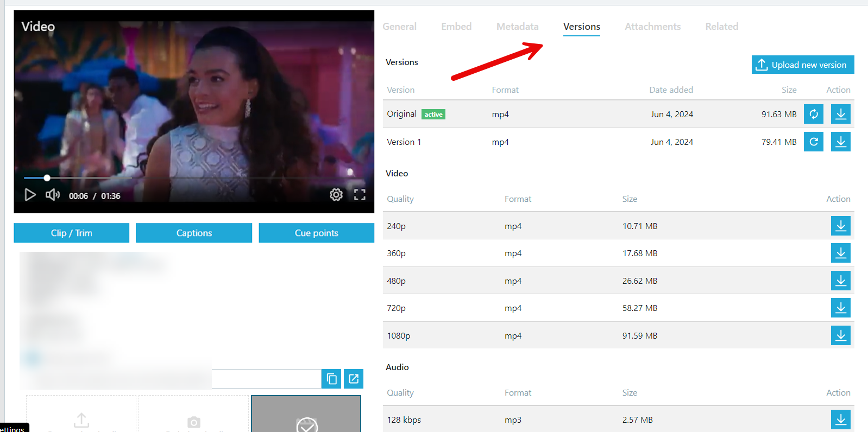Image resolution: width=868 pixels, height=432 pixels.
Task: Open the Captions editor
Action: 194,233
